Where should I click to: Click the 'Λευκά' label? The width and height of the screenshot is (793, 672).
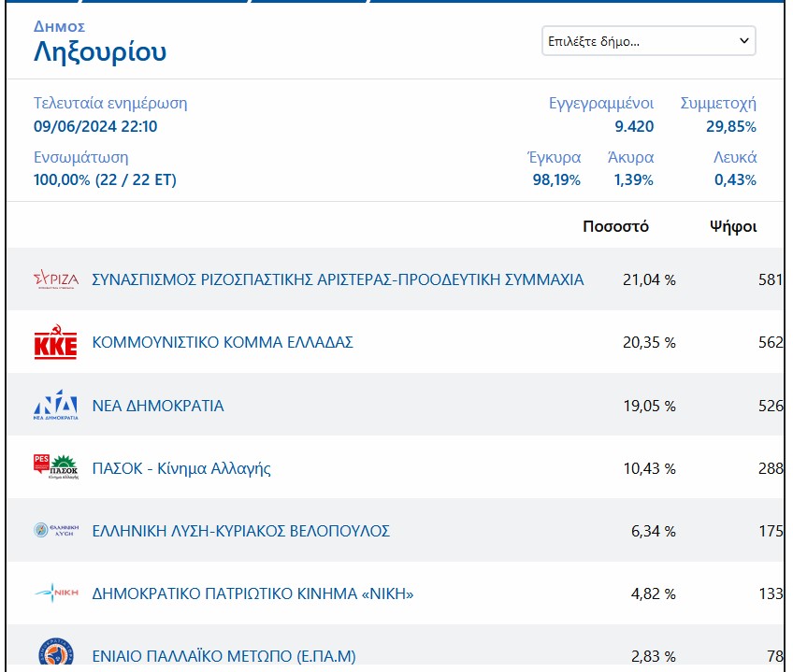(735, 157)
